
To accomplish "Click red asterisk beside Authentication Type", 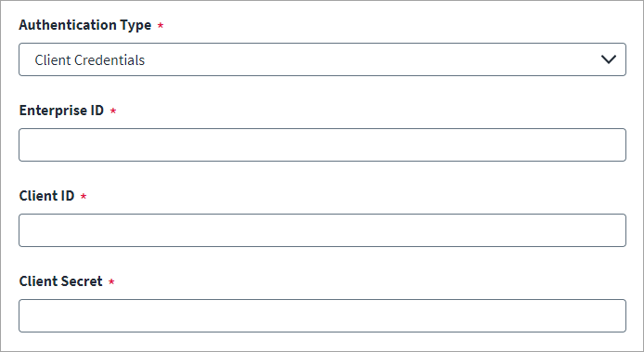I will tap(161, 25).
